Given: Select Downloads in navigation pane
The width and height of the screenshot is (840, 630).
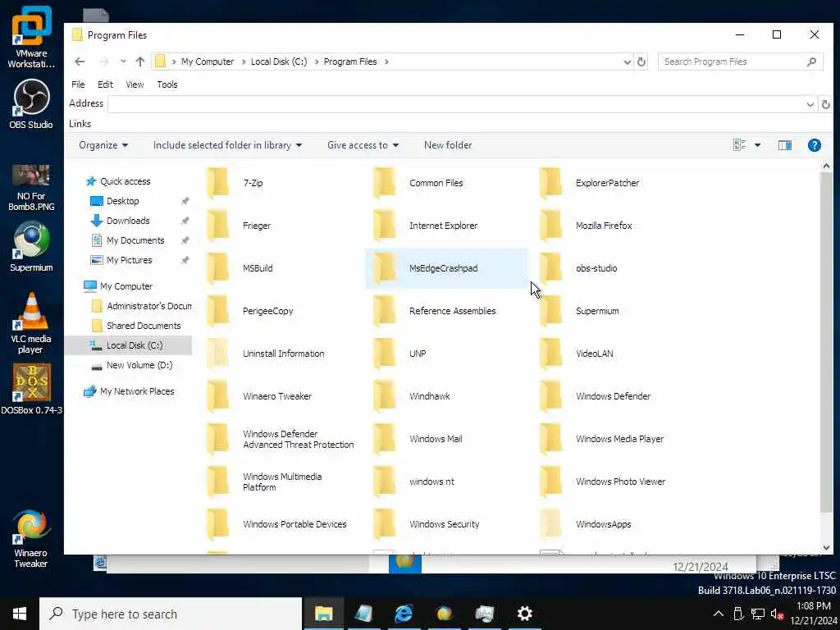Looking at the screenshot, I should pyautogui.click(x=128, y=221).
